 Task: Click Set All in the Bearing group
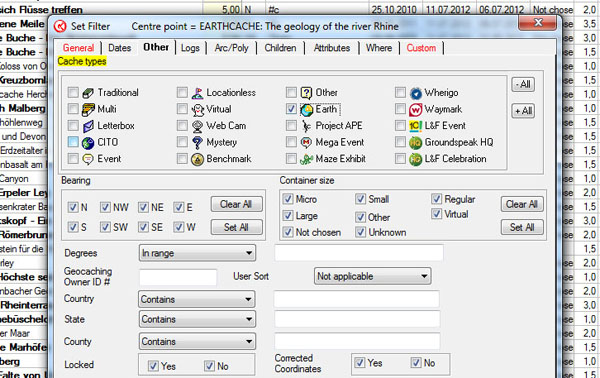click(236, 227)
